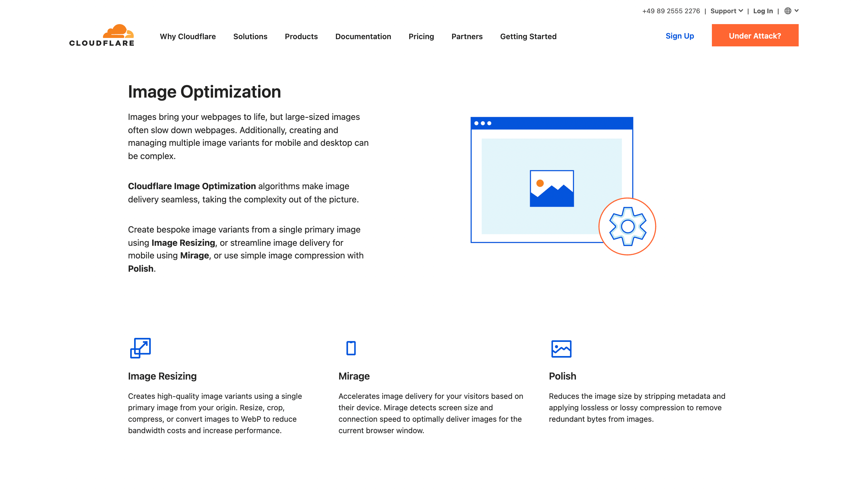The width and height of the screenshot is (868, 494).
Task: Click the Log In link
Action: pyautogui.click(x=763, y=11)
